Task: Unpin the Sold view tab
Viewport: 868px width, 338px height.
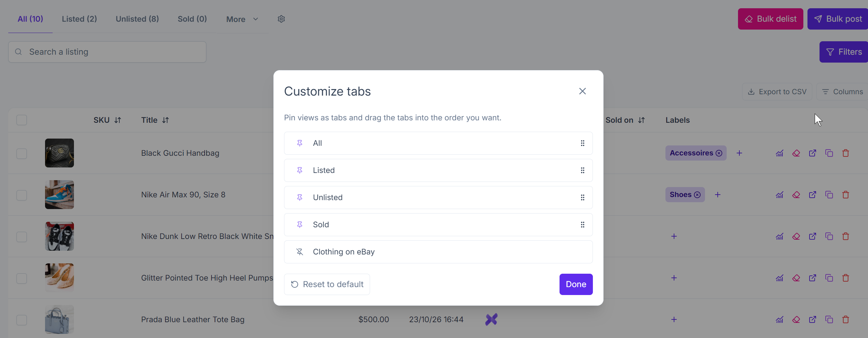Action: [x=300, y=225]
